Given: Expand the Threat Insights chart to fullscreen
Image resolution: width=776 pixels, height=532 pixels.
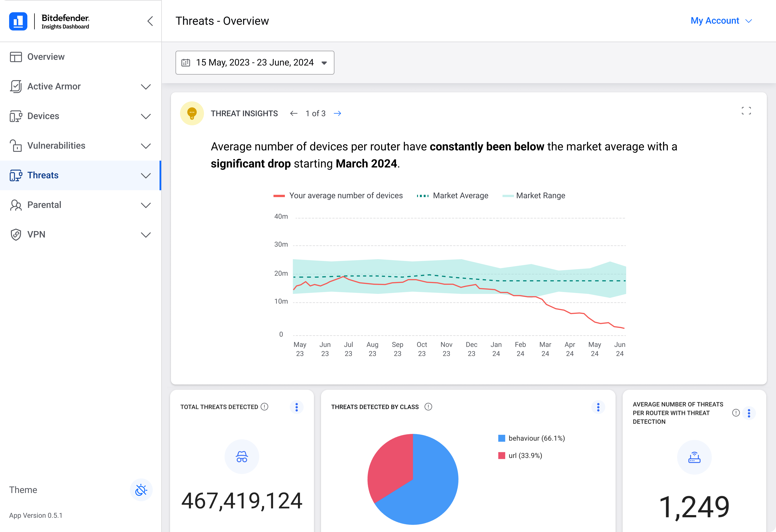Looking at the screenshot, I should pos(746,111).
